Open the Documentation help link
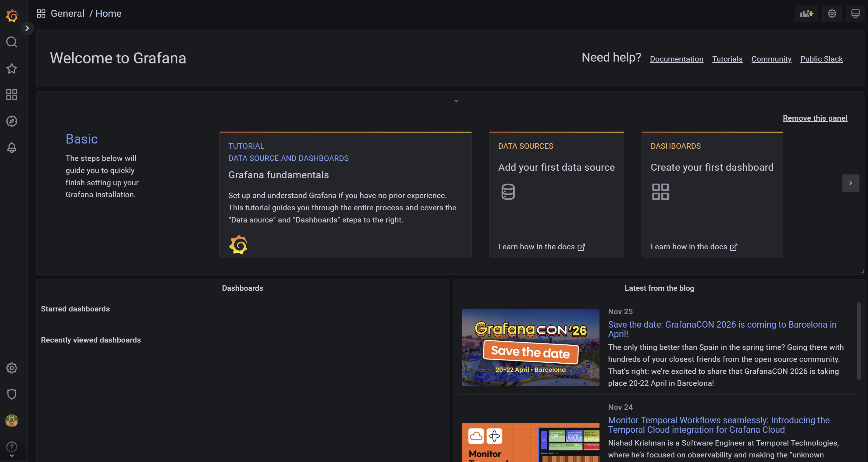 tap(676, 59)
